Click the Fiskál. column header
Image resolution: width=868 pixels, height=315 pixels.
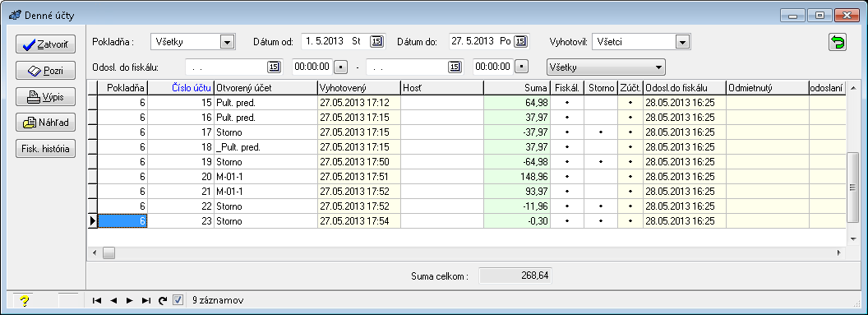(x=567, y=87)
